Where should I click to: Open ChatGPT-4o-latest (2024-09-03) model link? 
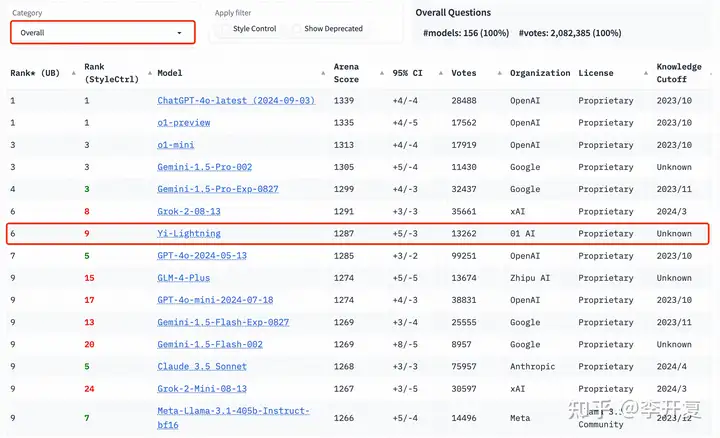[x=236, y=101]
